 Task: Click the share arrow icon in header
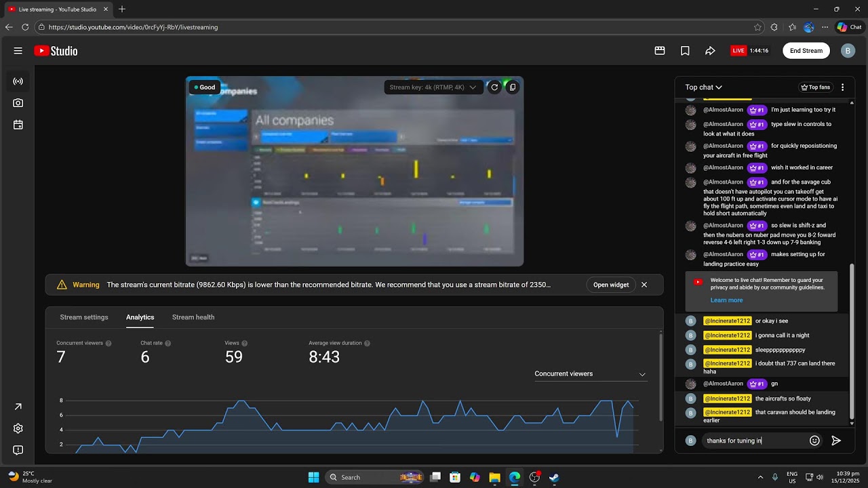(x=710, y=51)
